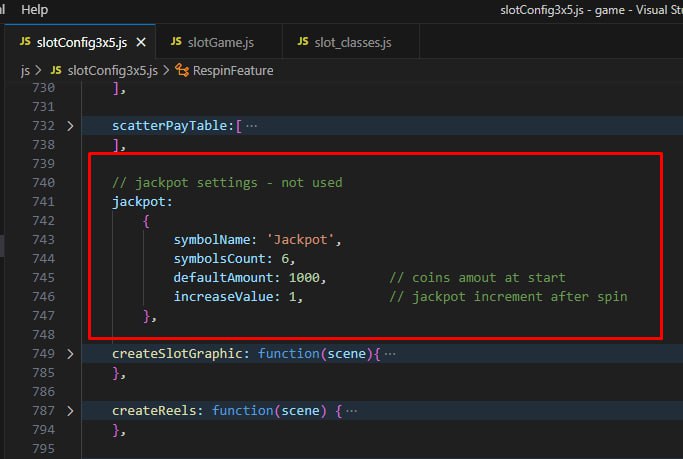Click the ellipsis after createReels function

coord(351,411)
